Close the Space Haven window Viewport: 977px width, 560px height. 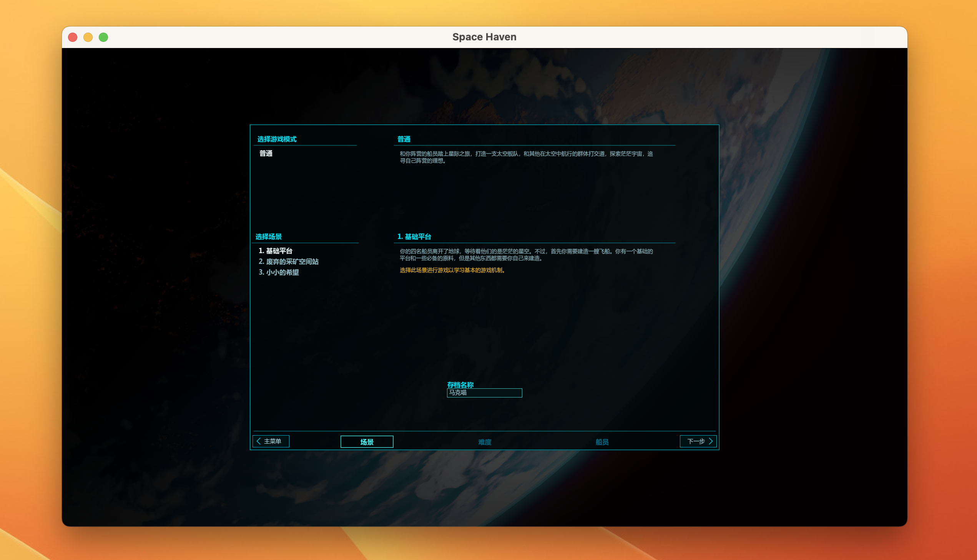point(73,37)
